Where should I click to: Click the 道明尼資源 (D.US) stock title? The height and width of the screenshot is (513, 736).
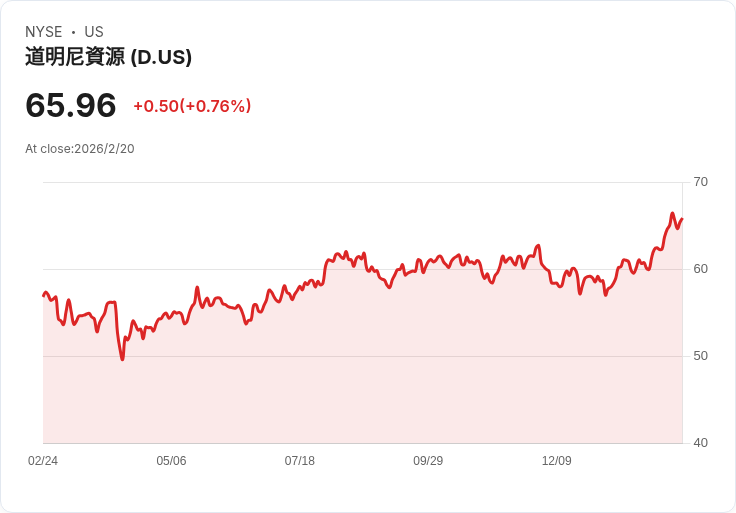[x=108, y=57]
